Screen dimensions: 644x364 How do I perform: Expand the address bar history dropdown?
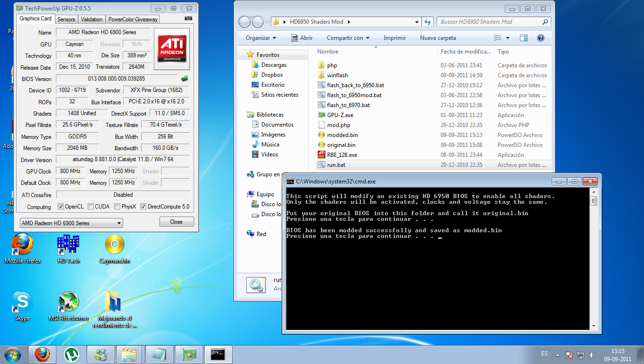(417, 22)
